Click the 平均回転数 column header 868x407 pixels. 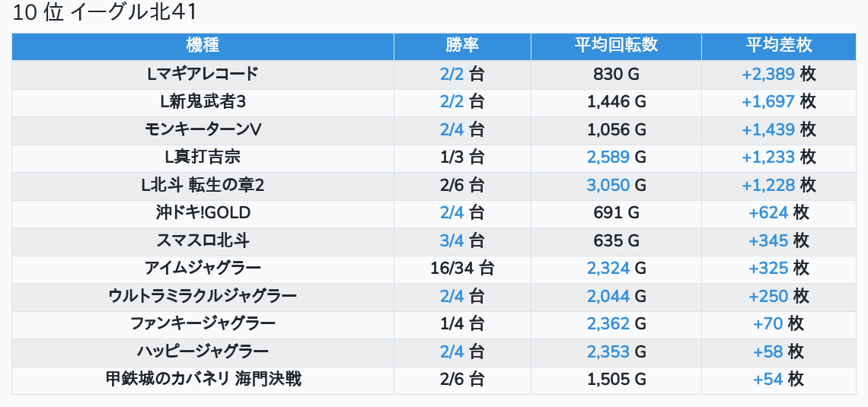click(x=616, y=46)
